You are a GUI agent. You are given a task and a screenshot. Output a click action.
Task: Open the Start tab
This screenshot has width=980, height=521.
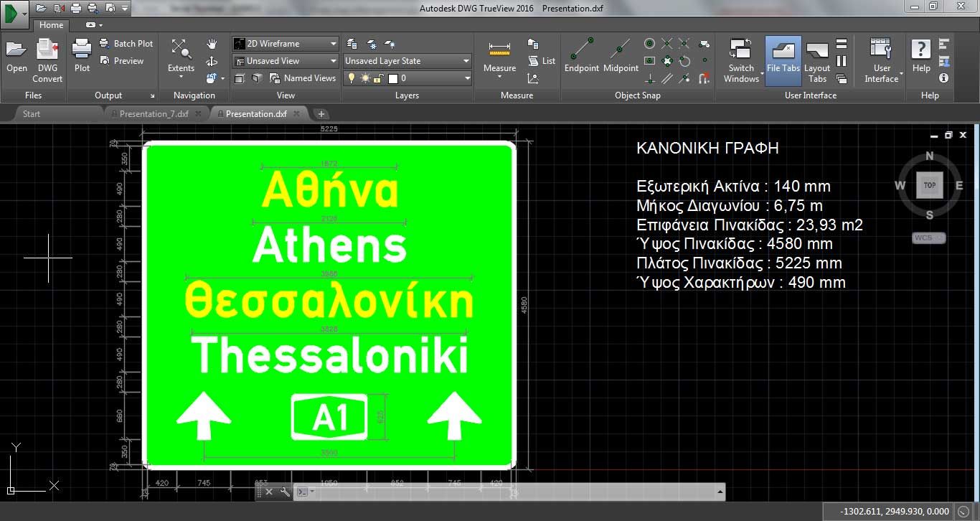click(32, 113)
